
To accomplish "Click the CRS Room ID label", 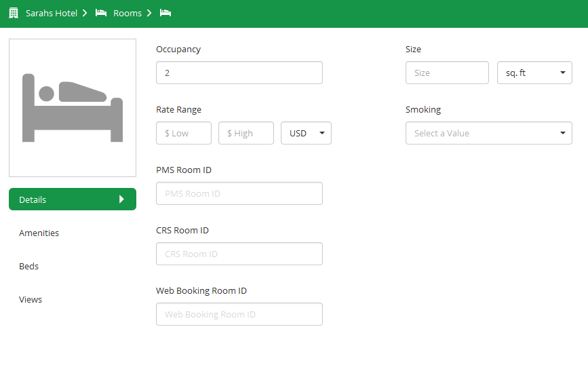I will [x=182, y=230].
